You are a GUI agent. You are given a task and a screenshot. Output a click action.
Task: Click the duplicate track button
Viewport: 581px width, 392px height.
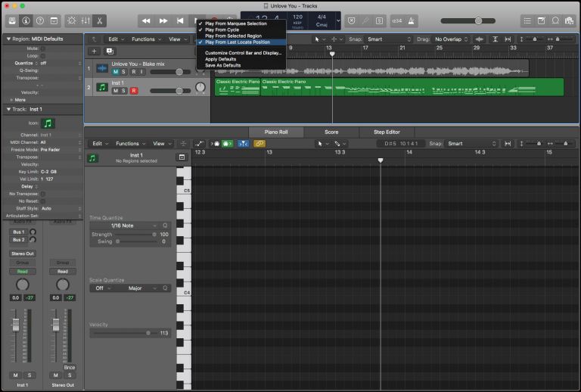pos(110,51)
